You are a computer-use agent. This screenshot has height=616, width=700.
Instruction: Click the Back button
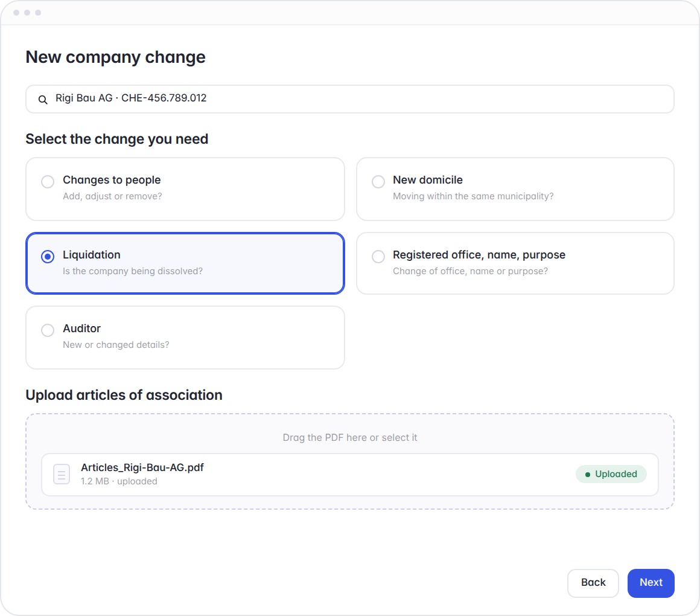[x=593, y=583]
